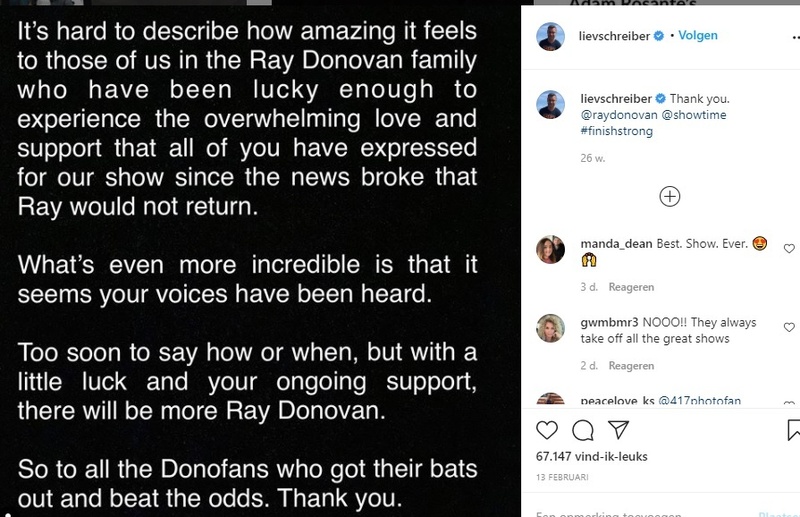Like the post with the heart icon
800x517 pixels.
(x=547, y=430)
